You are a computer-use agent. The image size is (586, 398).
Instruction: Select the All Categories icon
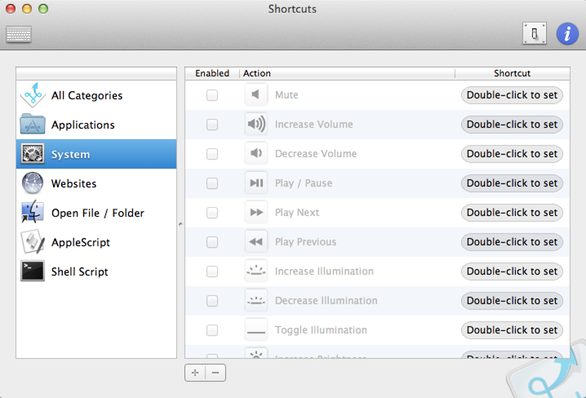33,95
